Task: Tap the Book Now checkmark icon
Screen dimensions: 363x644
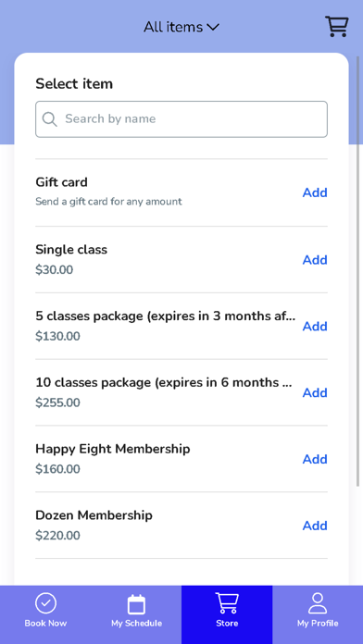Action: click(45, 603)
